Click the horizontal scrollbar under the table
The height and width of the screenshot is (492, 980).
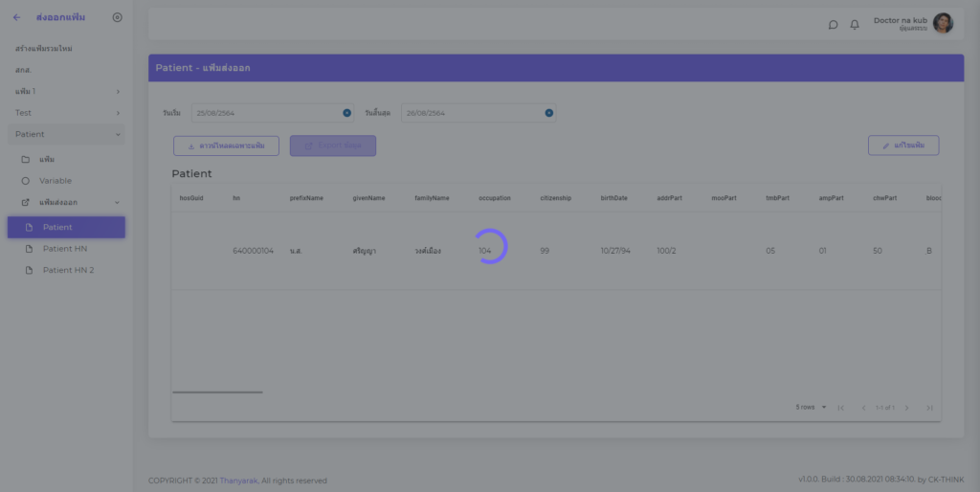217,391
